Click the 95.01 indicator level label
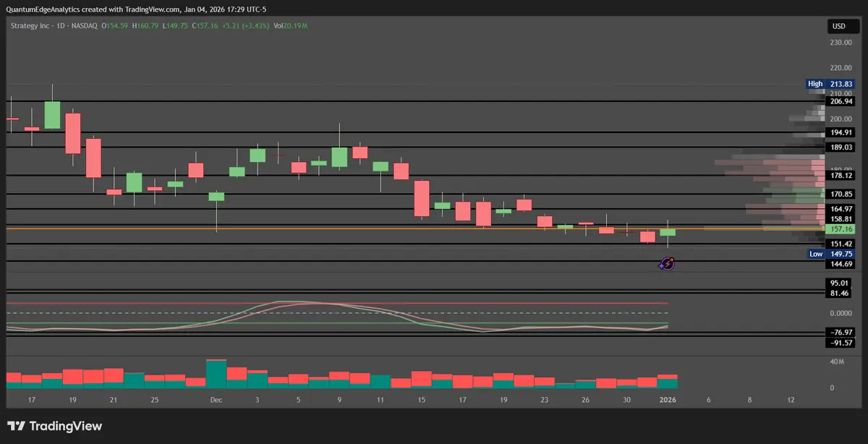The width and height of the screenshot is (868, 444). [839, 283]
